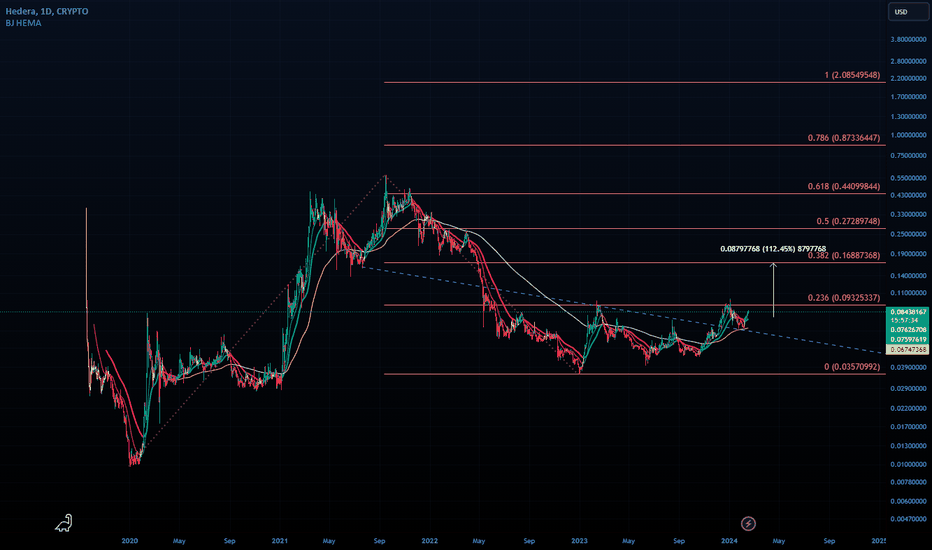Viewport: 932px width, 550px height.
Task: Click the 1.00000000 price axis label
Action: click(x=908, y=135)
